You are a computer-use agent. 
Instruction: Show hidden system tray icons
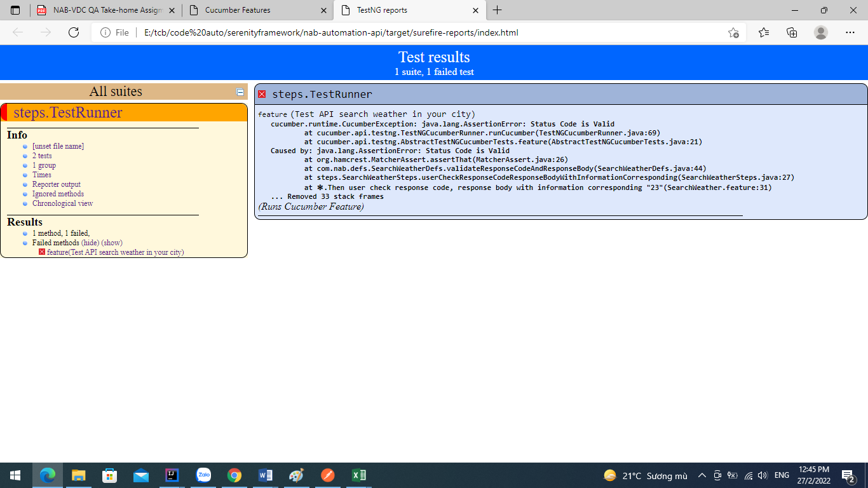(x=702, y=475)
